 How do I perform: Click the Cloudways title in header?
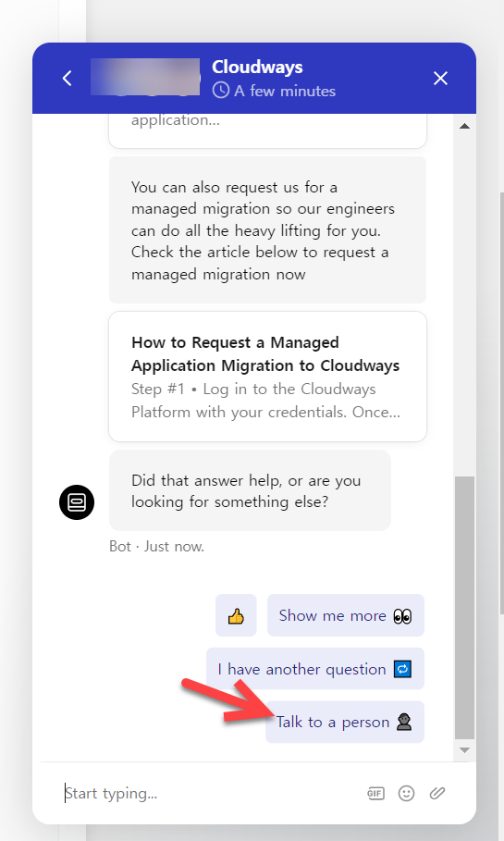point(257,67)
